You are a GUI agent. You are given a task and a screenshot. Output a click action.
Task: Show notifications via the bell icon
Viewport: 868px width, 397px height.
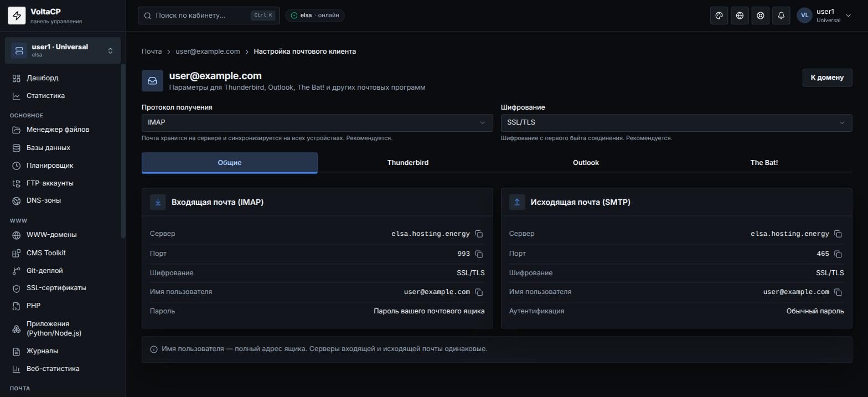[x=781, y=16]
